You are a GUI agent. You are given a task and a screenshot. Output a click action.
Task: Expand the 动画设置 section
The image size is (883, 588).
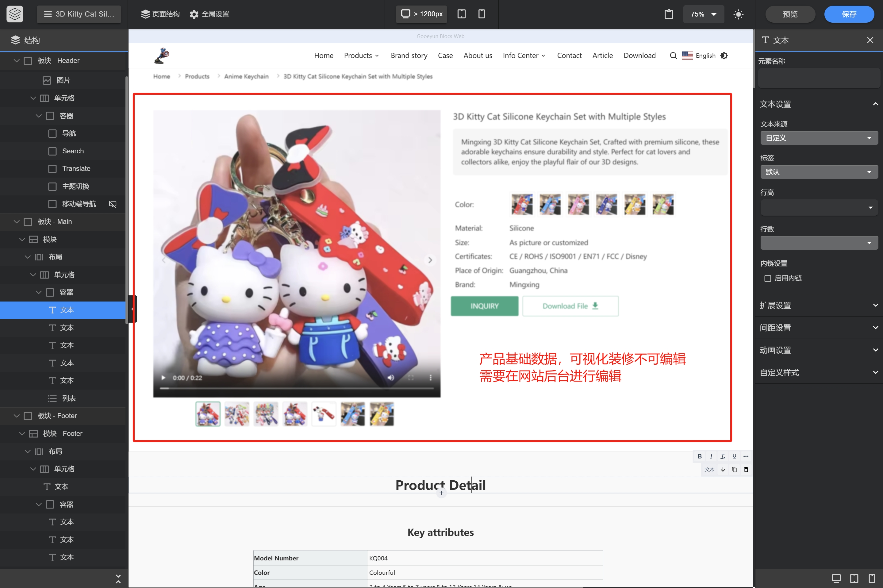pyautogui.click(x=819, y=350)
